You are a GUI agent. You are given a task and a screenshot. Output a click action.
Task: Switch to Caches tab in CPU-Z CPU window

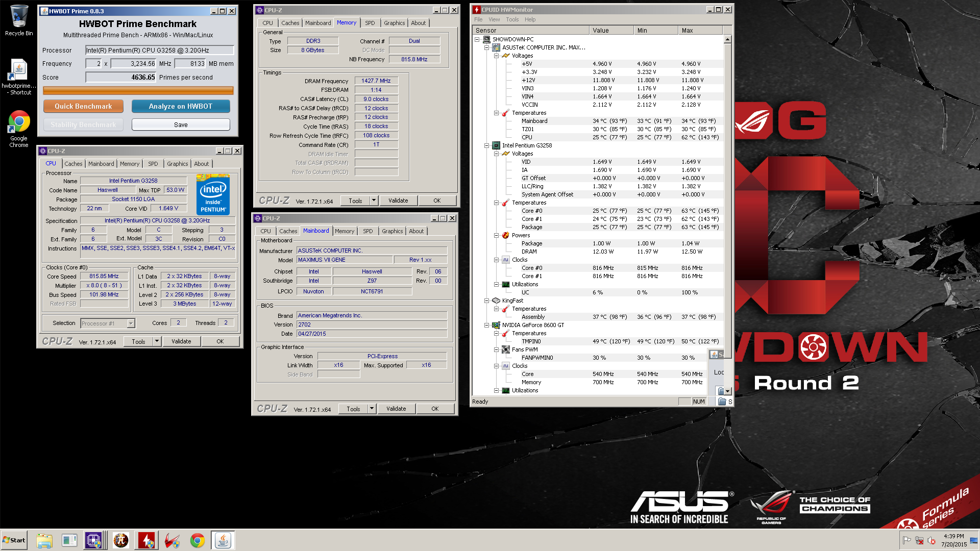click(73, 164)
